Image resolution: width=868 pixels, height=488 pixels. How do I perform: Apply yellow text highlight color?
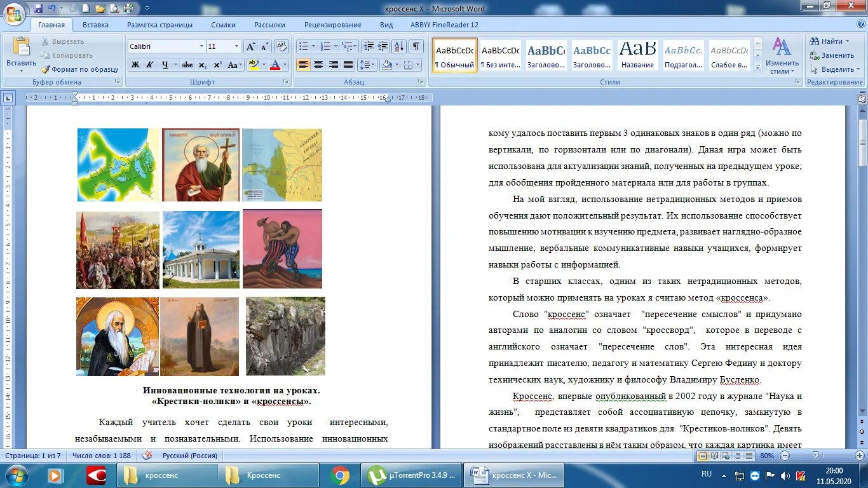(254, 65)
